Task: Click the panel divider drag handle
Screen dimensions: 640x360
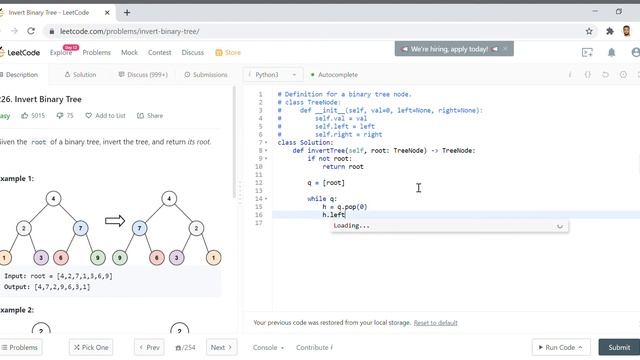Action: point(240,193)
